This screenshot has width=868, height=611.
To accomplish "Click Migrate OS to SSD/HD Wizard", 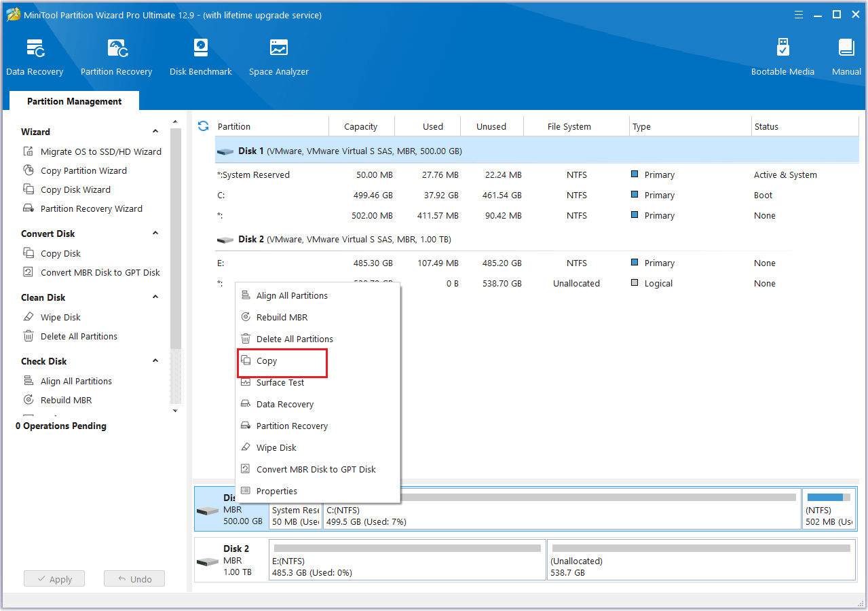I will pos(100,152).
